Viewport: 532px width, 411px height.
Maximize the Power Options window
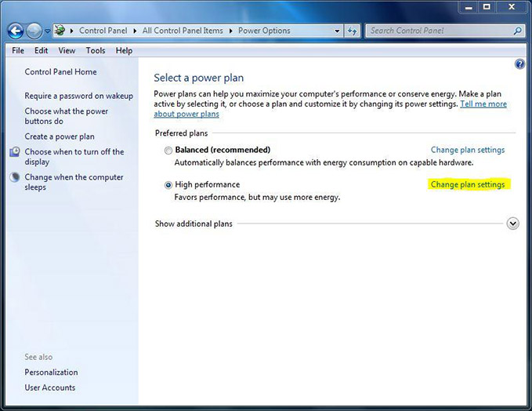(487, 7)
